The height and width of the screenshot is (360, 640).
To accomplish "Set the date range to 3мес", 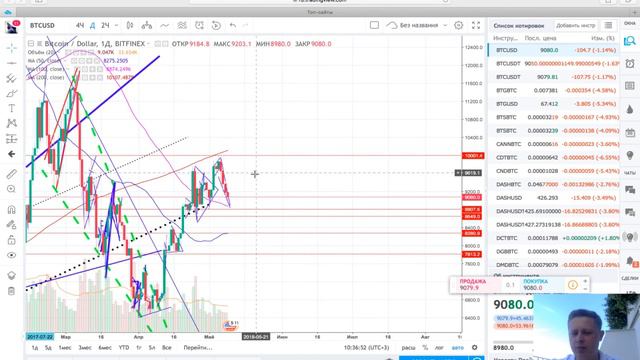I will point(85,348).
